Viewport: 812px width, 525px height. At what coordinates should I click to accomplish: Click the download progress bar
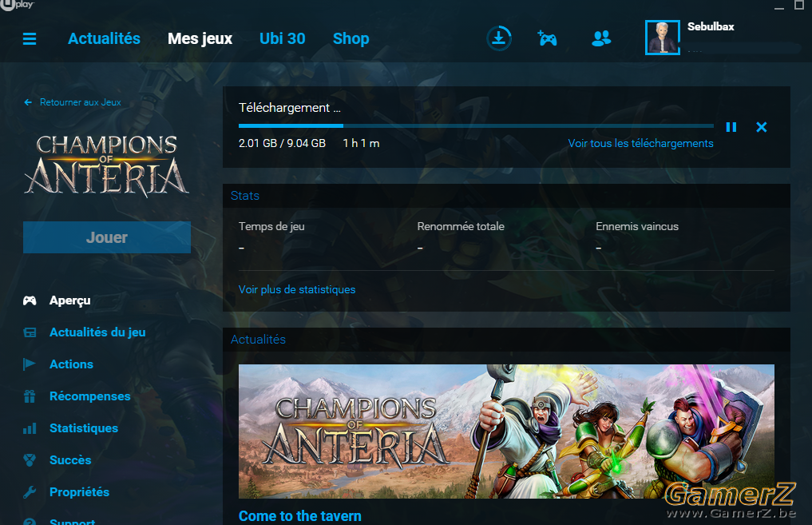[x=476, y=125]
